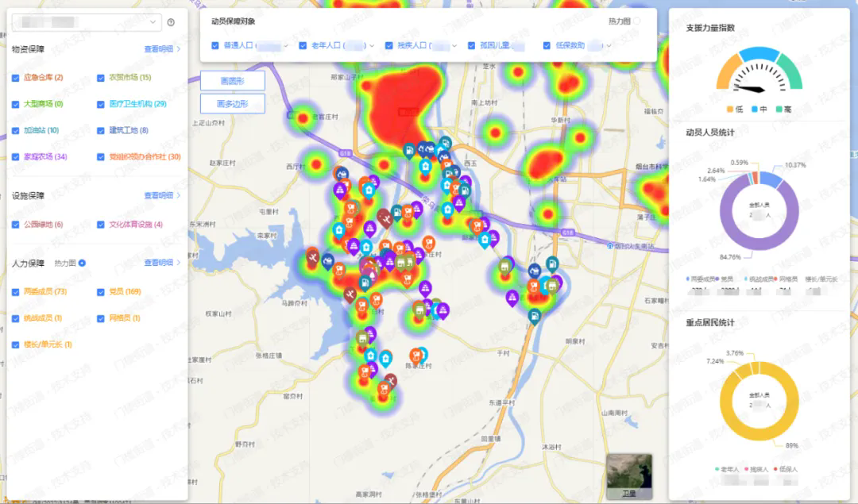Screen dimensions: 858x504
Task: Expand the 低保救助 dropdown arrow
Action: [609, 46]
